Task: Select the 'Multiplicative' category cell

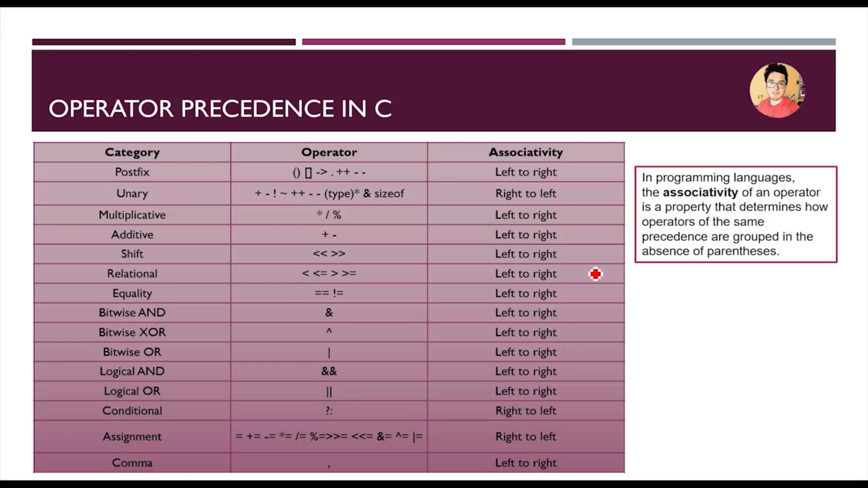Action: (x=132, y=215)
